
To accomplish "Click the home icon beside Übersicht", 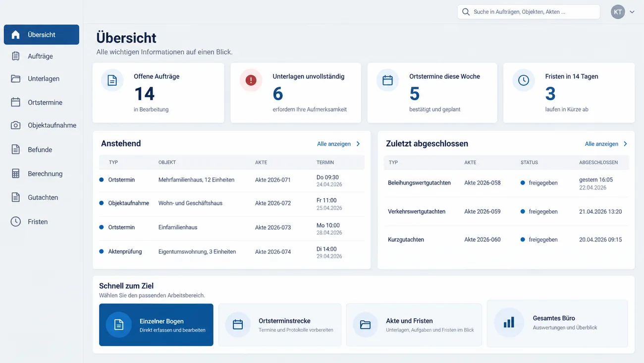I will pyautogui.click(x=16, y=35).
